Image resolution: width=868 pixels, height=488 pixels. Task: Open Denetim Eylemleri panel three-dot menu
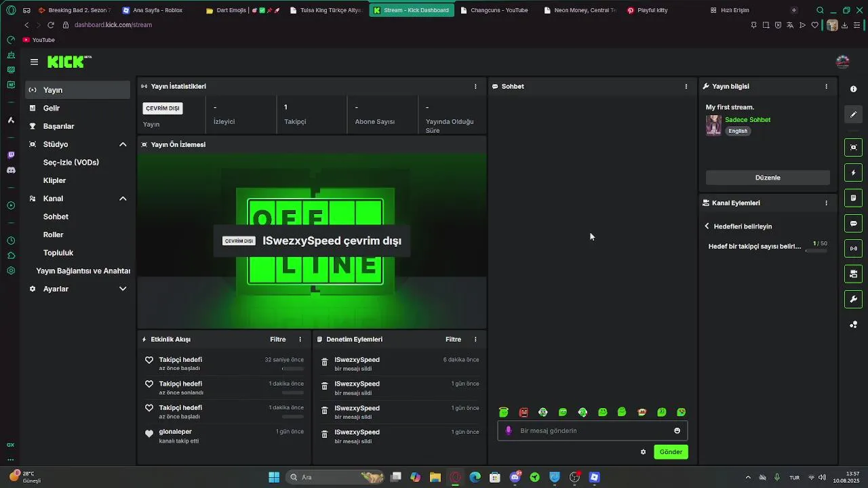[x=475, y=339]
